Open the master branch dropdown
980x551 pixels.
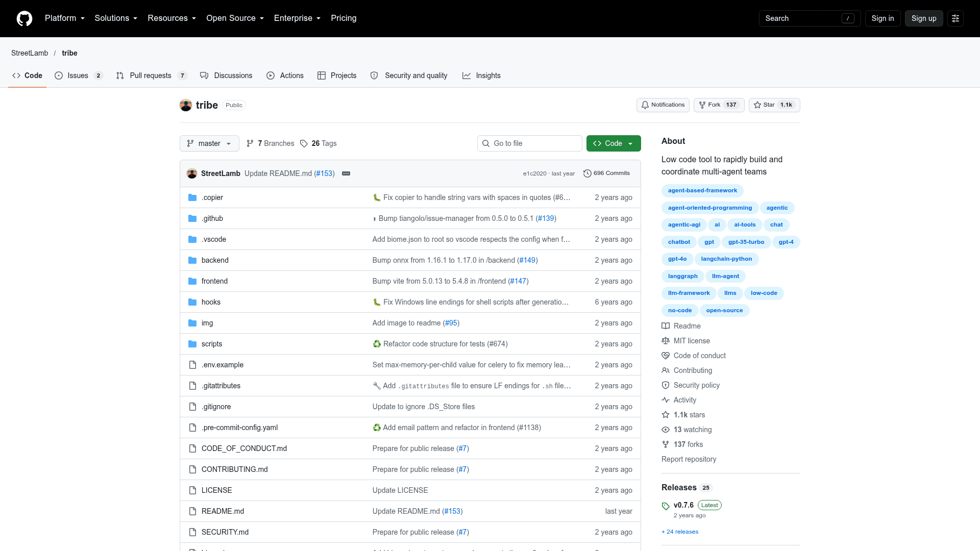click(209, 143)
